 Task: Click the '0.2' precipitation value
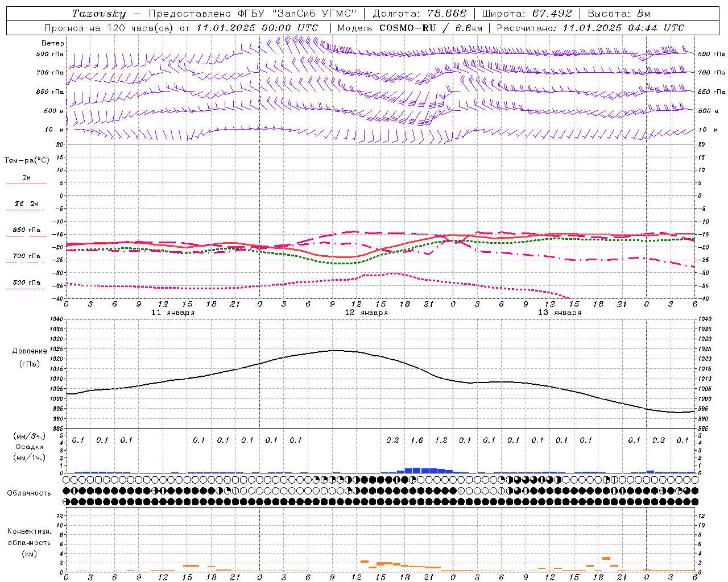click(393, 440)
